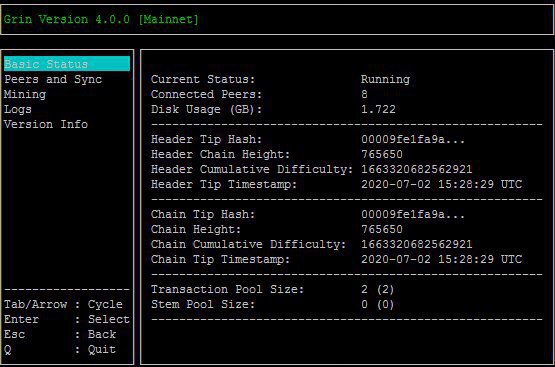Select the Basic Status menu entry
The image size is (555, 367).
click(x=67, y=64)
